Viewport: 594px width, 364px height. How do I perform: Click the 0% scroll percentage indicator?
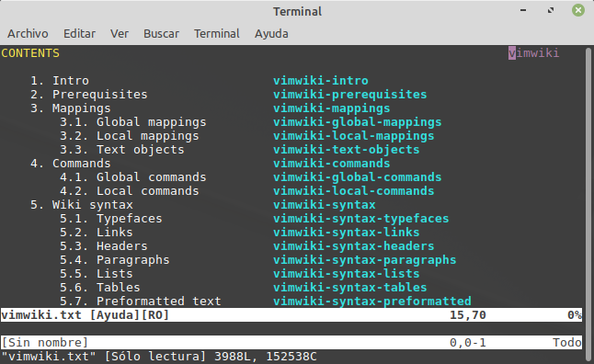point(575,315)
